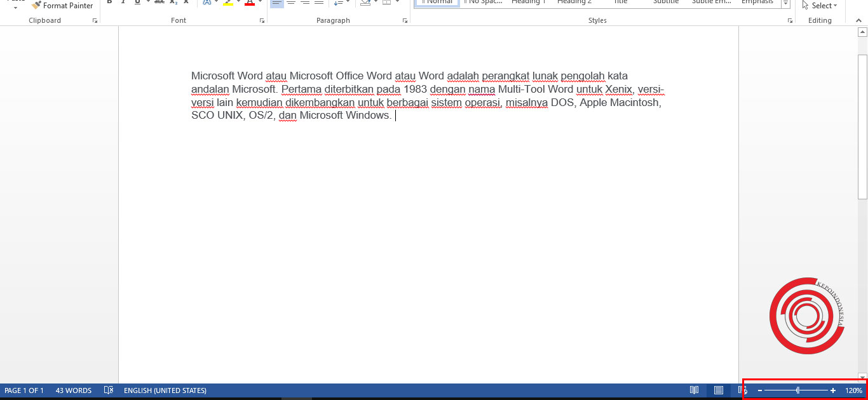Screen dimensions: 868x400
Task: Switch to Read Mode view
Action: (695, 390)
